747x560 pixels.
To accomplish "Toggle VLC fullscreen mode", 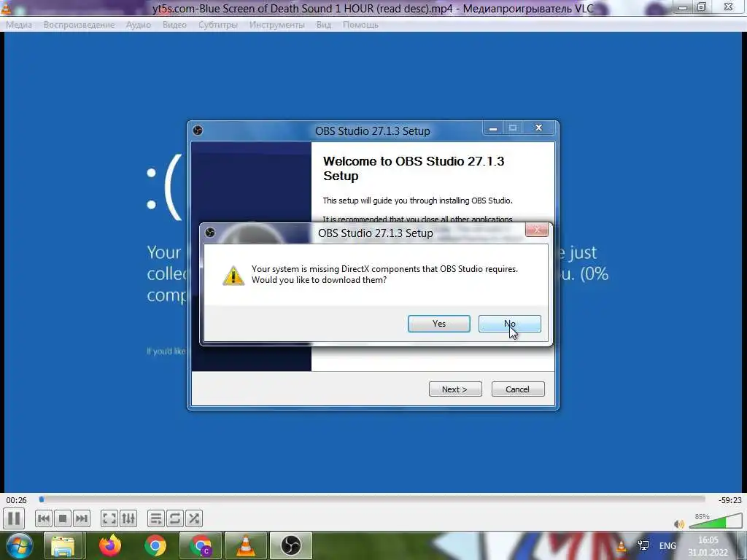I will [109, 518].
